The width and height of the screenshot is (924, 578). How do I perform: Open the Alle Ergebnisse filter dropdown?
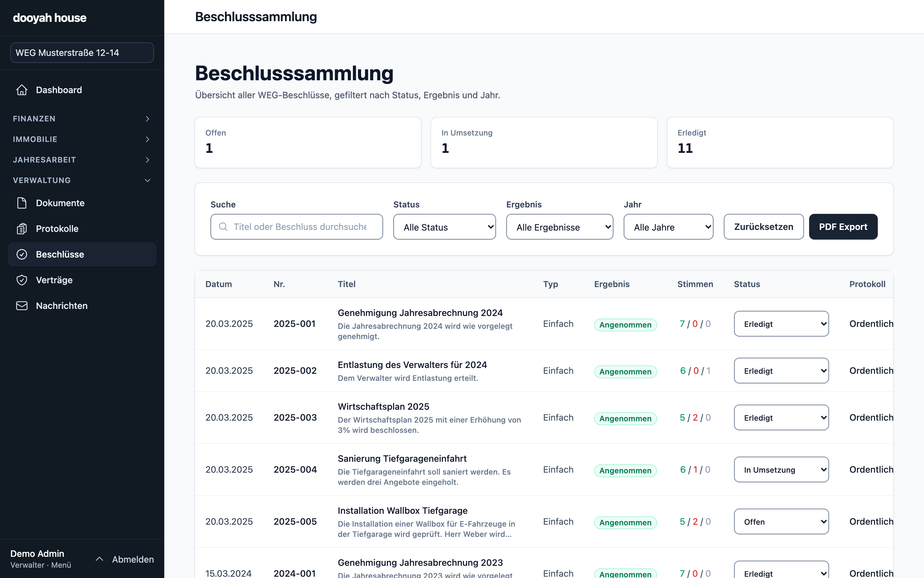[x=559, y=227]
